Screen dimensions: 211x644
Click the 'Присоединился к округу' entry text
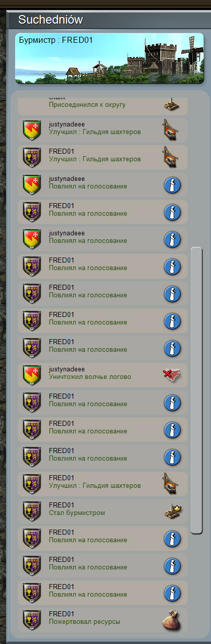click(87, 105)
